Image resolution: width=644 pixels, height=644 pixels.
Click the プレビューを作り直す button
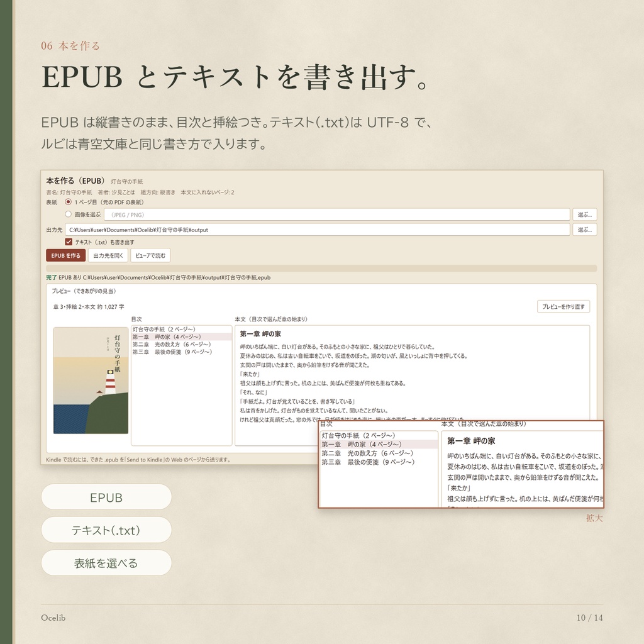point(563,306)
